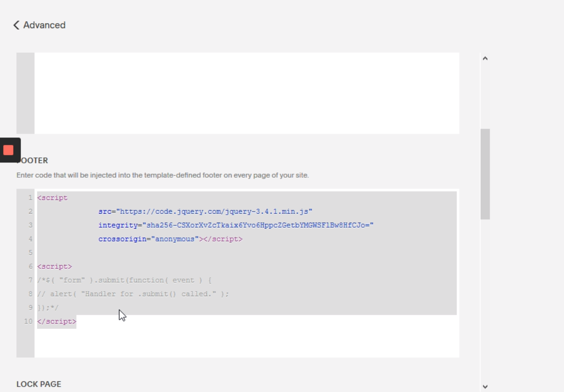Click the scrollbar up arrow
Image resolution: width=564 pixels, height=392 pixels.
[485, 59]
